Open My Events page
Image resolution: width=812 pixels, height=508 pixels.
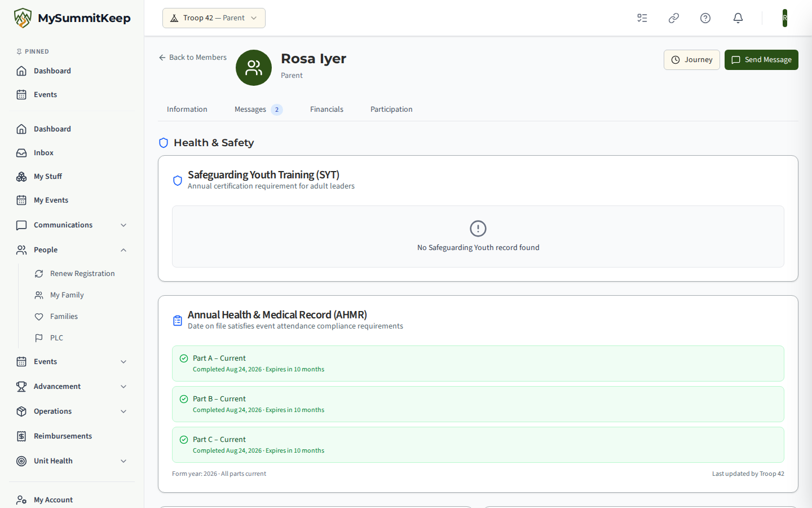(72, 200)
